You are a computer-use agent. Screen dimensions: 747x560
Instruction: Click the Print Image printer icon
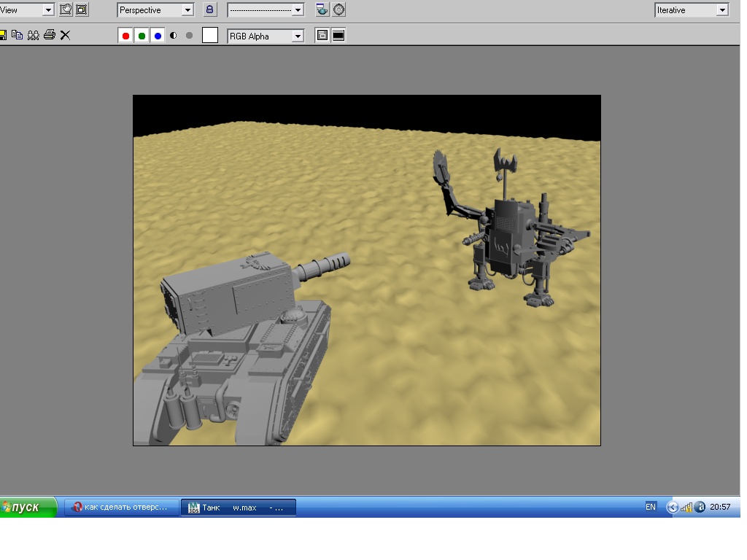pos(49,35)
